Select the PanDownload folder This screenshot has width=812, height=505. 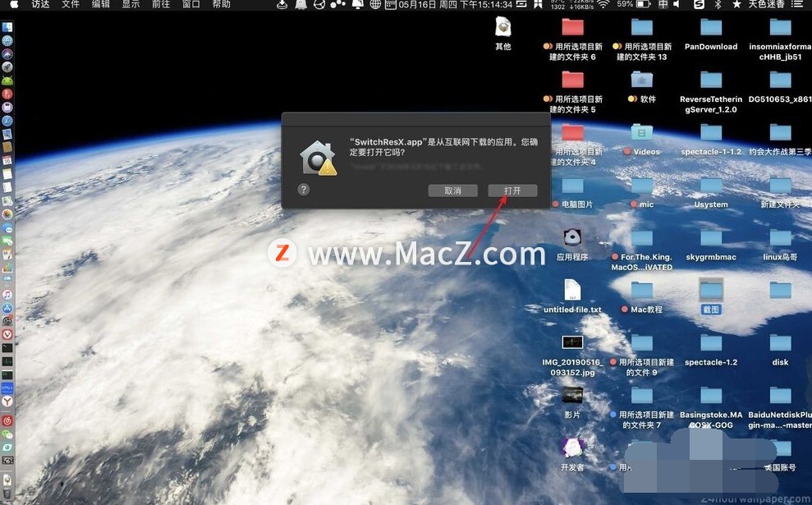(711, 34)
